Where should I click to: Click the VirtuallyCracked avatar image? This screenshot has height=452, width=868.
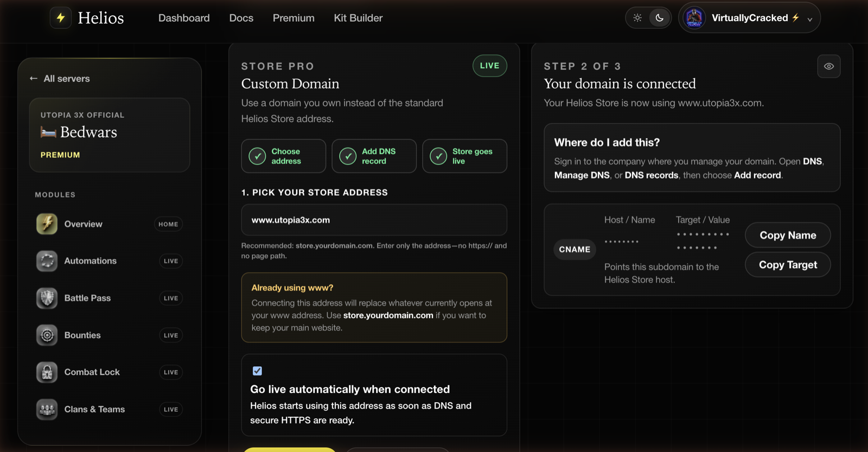pos(694,18)
